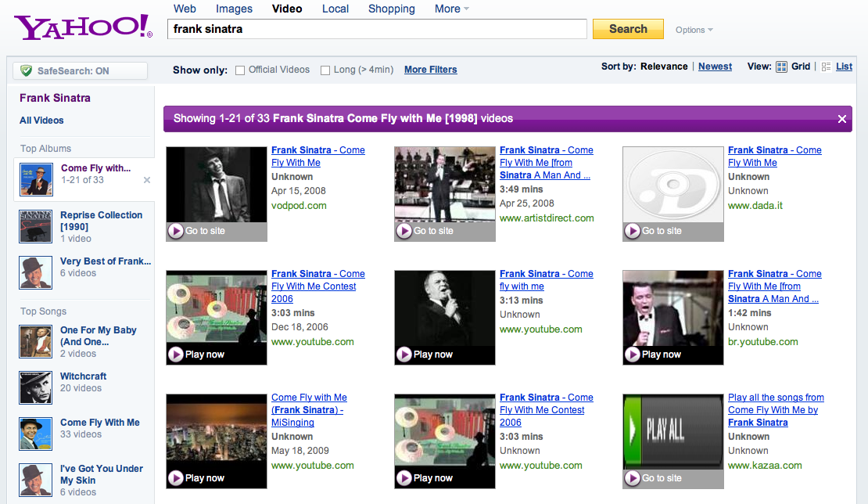Open the title link of the artistdirect.com video
Viewport: 868px width, 504px height.
click(547, 163)
